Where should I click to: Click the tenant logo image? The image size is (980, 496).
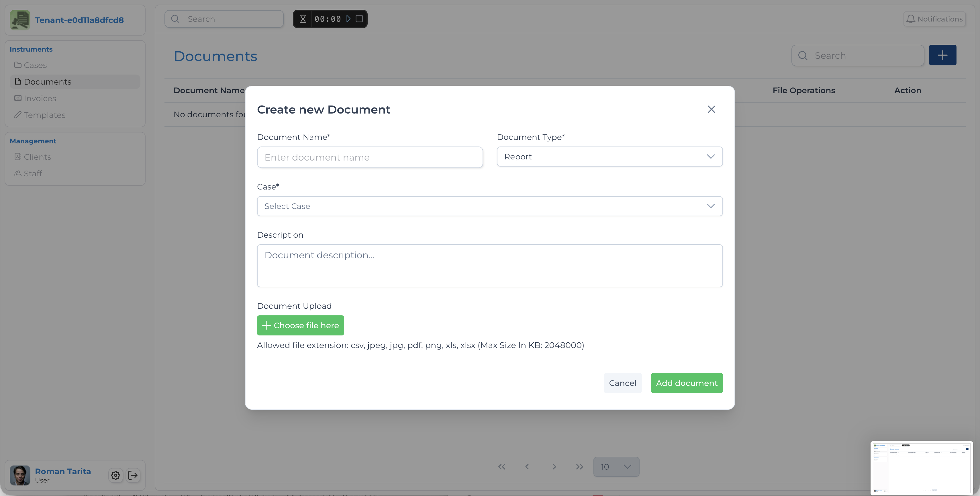pyautogui.click(x=20, y=20)
